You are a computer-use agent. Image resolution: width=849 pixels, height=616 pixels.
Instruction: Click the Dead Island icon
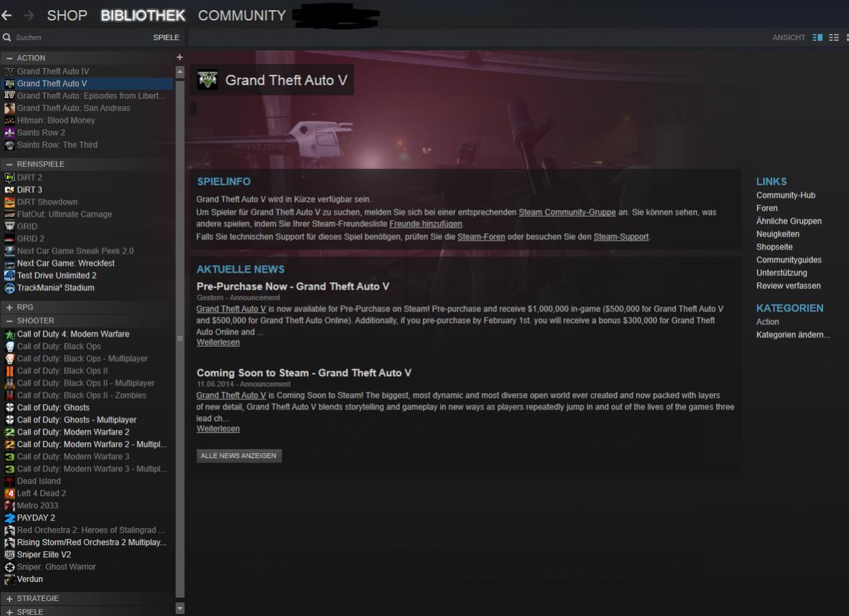(x=10, y=482)
